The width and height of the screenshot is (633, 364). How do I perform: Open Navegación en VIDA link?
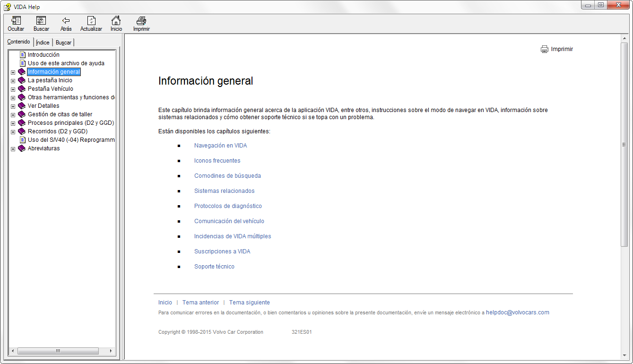click(220, 146)
